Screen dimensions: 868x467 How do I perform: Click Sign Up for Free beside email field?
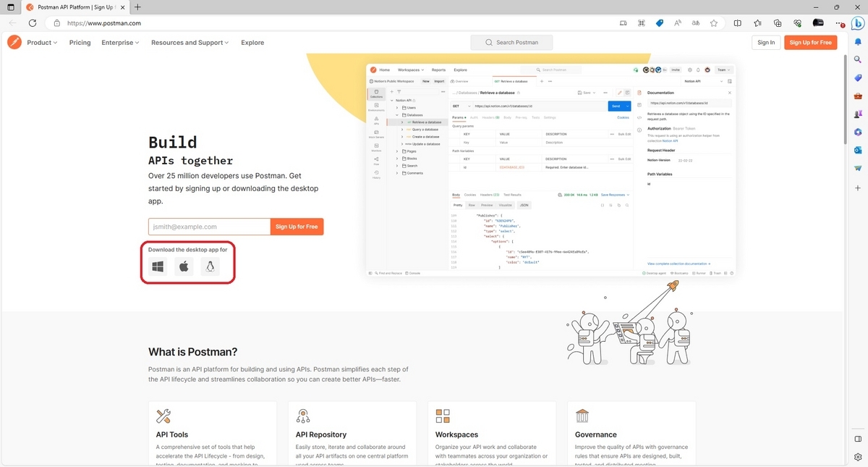pyautogui.click(x=297, y=227)
